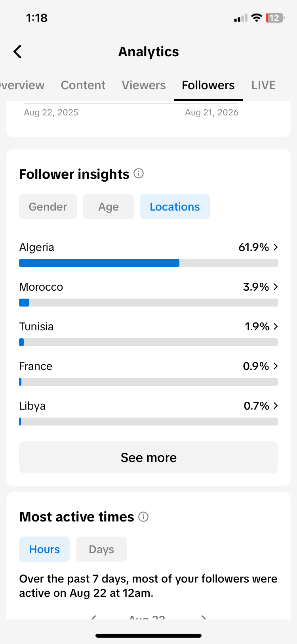
Task: Expand Tunisia details chevron
Action: pos(276,326)
